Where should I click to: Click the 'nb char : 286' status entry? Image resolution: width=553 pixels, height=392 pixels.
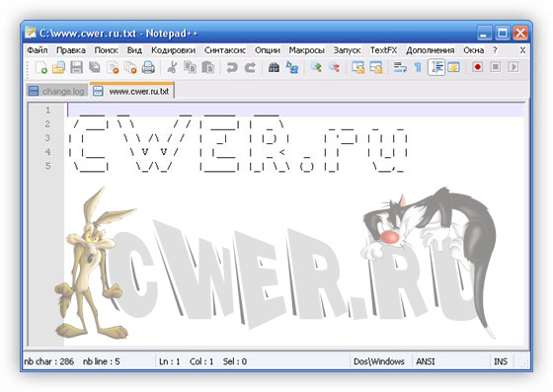click(x=49, y=361)
